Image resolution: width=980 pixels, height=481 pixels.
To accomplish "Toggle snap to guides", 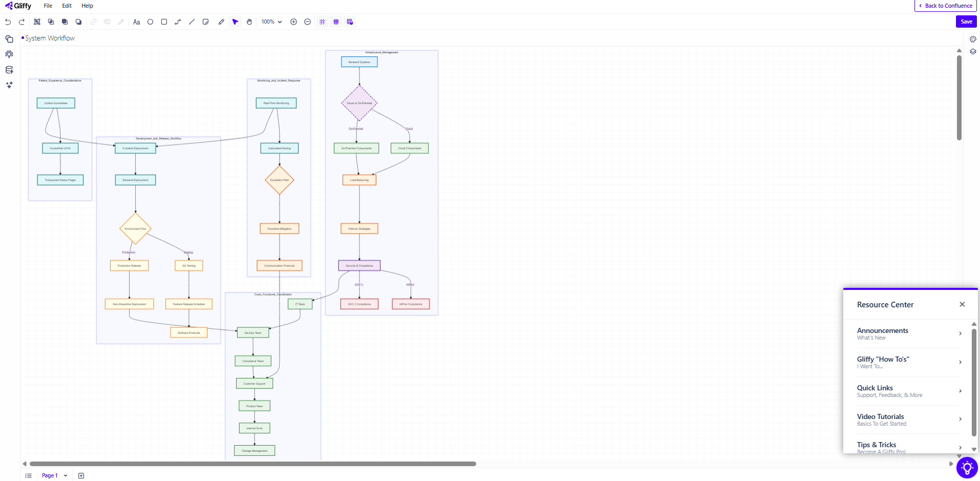I will pos(322,22).
